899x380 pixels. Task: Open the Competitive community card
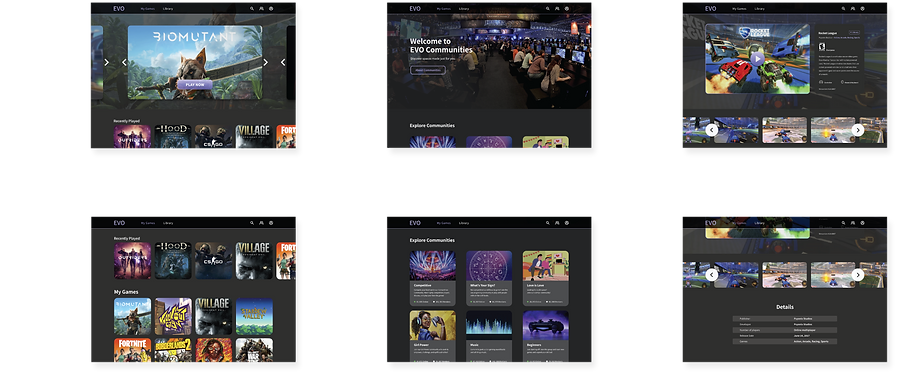pyautogui.click(x=433, y=278)
